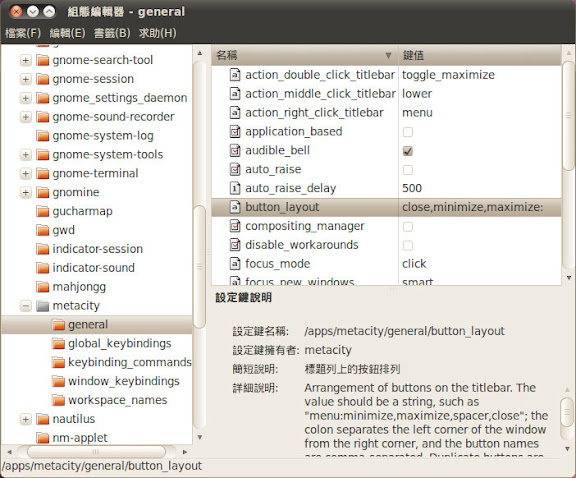The width and height of the screenshot is (576, 478).
Task: Select the focus_mode value click
Action: [x=414, y=263]
